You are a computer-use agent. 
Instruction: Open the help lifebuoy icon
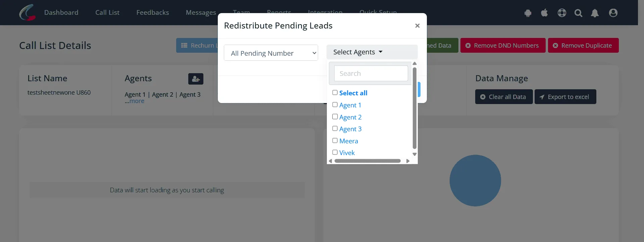click(x=562, y=13)
